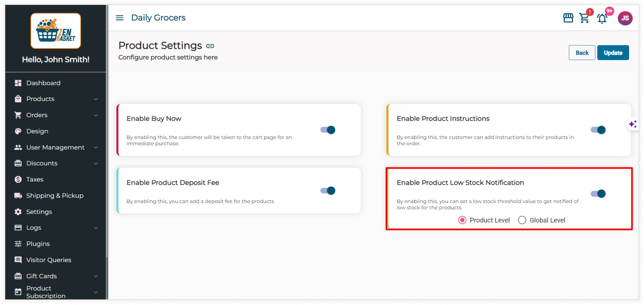Open Dashboard in the sidebar
The width and height of the screenshot is (644, 305).
coord(43,83)
